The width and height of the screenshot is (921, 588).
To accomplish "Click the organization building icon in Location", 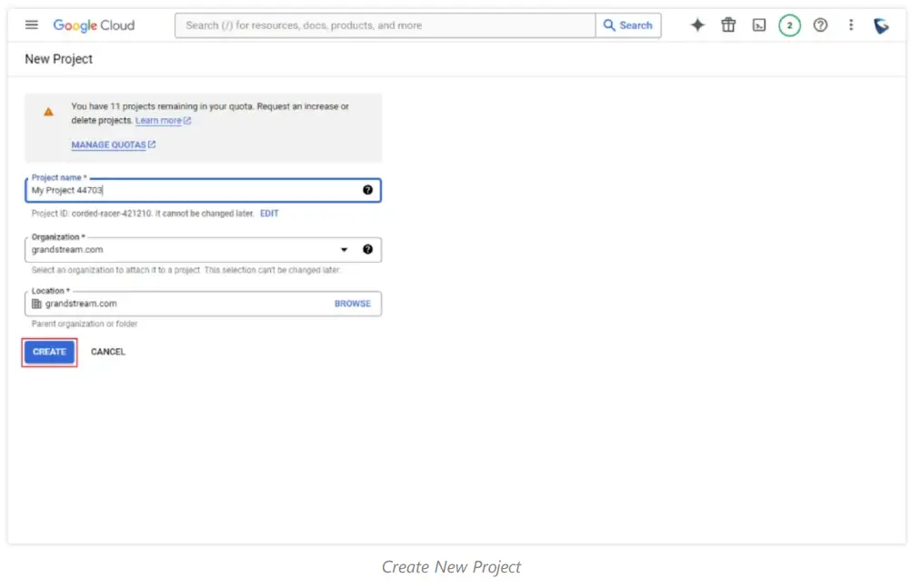I will click(36, 304).
